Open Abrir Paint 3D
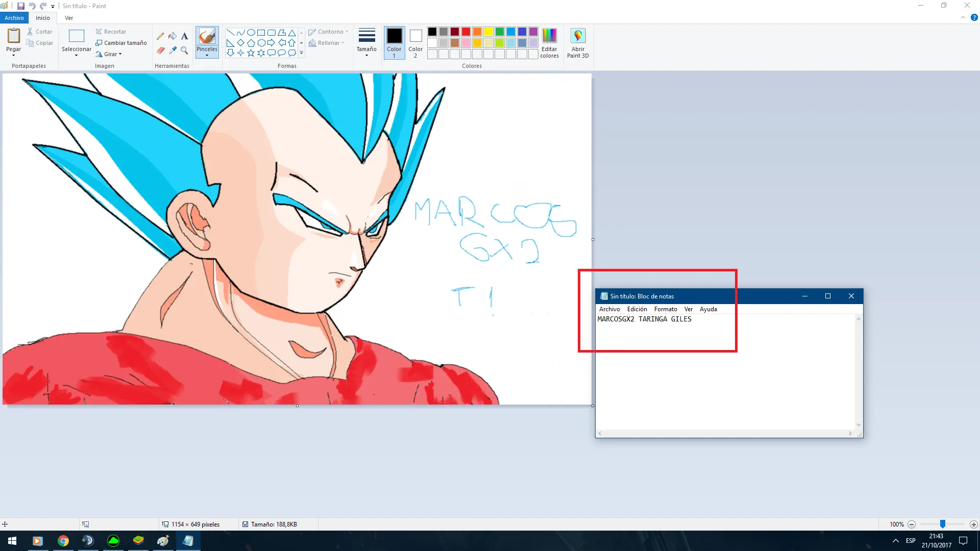Image resolution: width=980 pixels, height=551 pixels. [x=578, y=36]
